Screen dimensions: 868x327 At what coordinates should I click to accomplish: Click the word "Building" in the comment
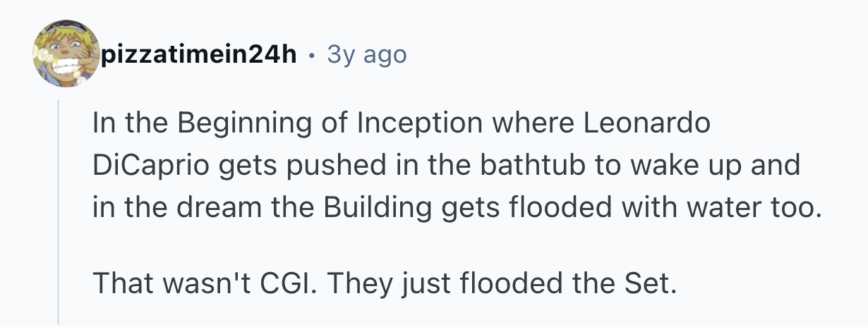pyautogui.click(x=377, y=208)
